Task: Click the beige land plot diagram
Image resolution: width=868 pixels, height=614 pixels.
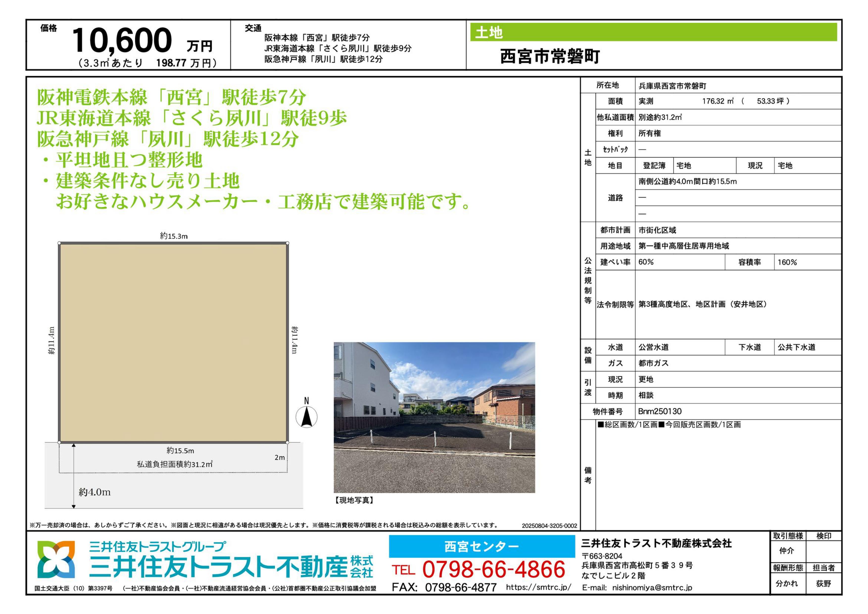Action: pos(173,342)
